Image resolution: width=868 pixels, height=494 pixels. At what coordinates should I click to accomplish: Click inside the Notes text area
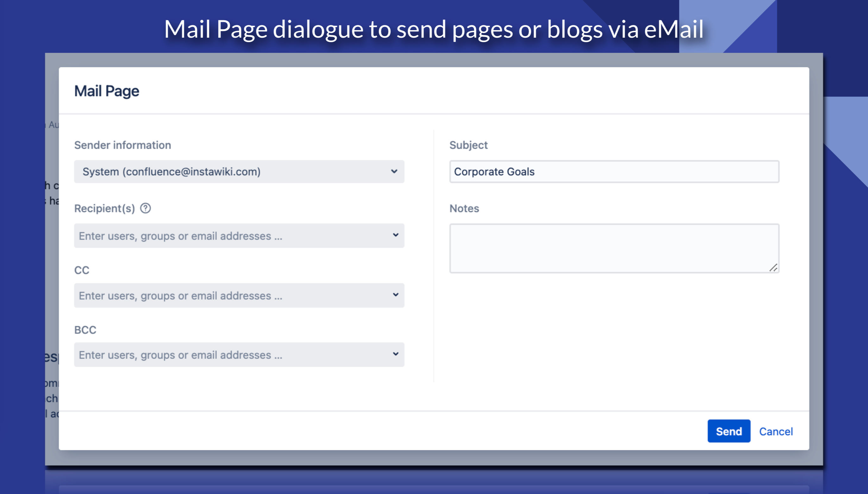click(614, 248)
